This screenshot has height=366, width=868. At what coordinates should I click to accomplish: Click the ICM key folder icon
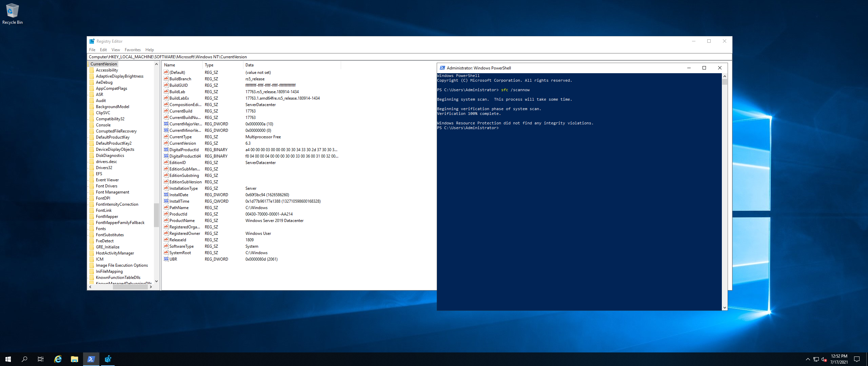(92, 259)
